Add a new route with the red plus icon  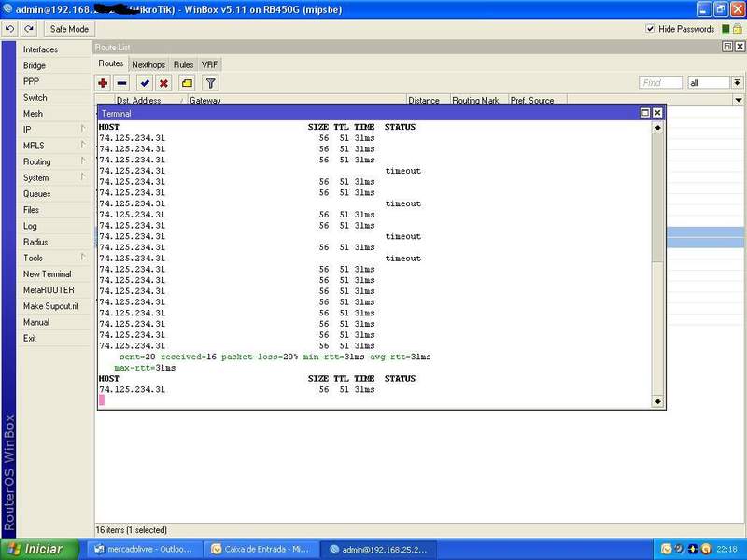(103, 83)
